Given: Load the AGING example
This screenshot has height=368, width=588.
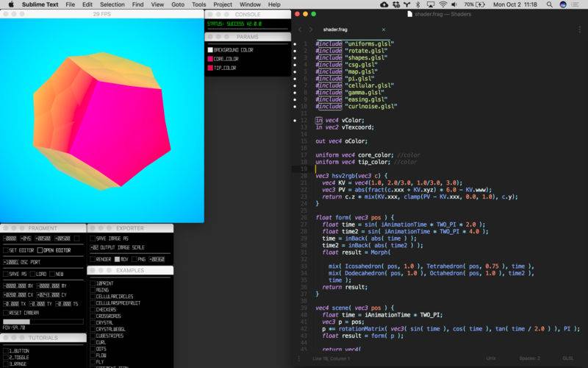Looking at the screenshot, I should click(x=100, y=290).
